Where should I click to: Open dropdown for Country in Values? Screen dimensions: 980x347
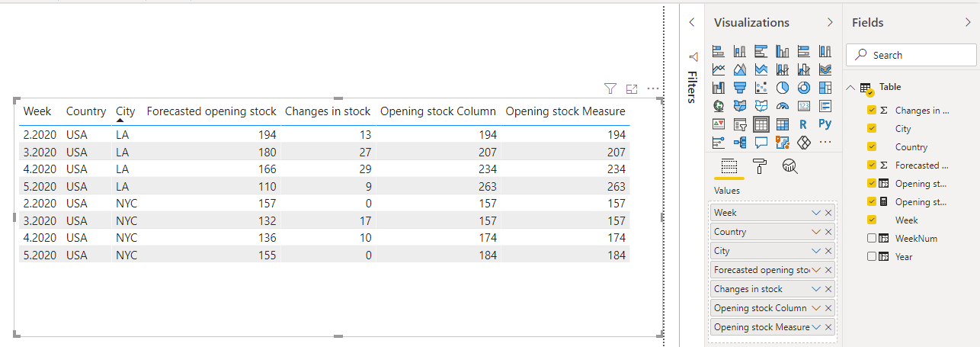tap(817, 232)
